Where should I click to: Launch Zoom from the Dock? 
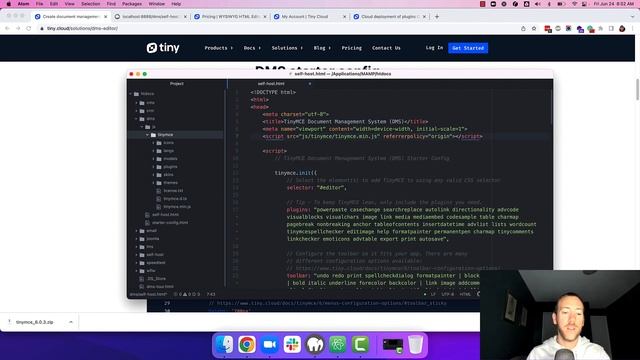[269, 344]
